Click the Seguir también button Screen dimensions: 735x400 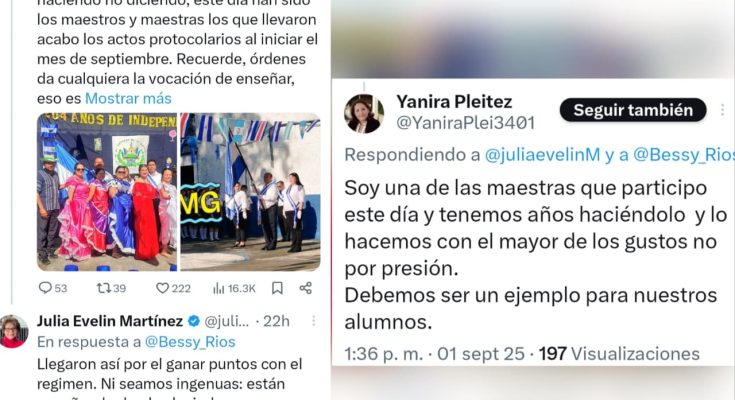click(x=633, y=110)
